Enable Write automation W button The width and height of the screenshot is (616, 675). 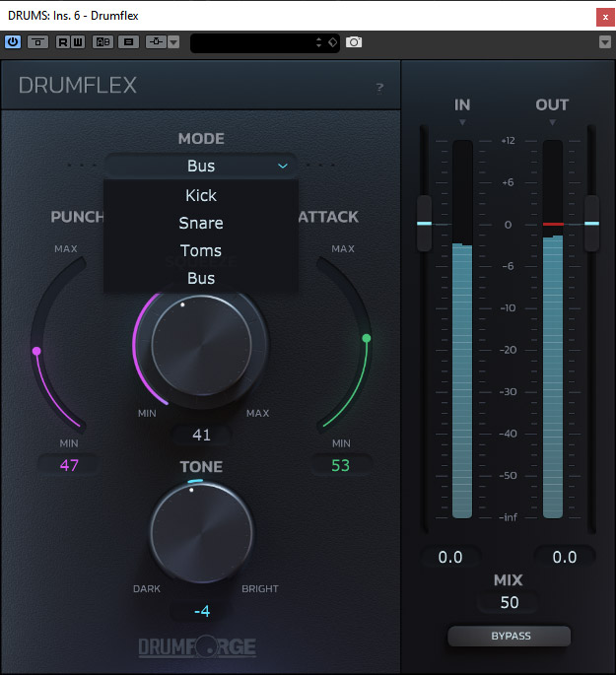point(78,42)
